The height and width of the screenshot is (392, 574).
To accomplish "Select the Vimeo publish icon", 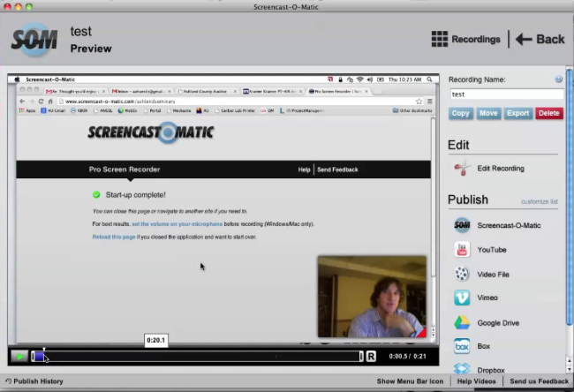I will click(x=462, y=298).
